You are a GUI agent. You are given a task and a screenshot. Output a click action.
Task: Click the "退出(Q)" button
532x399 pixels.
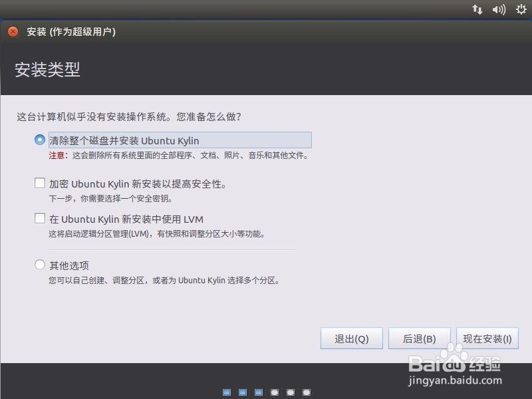(352, 338)
